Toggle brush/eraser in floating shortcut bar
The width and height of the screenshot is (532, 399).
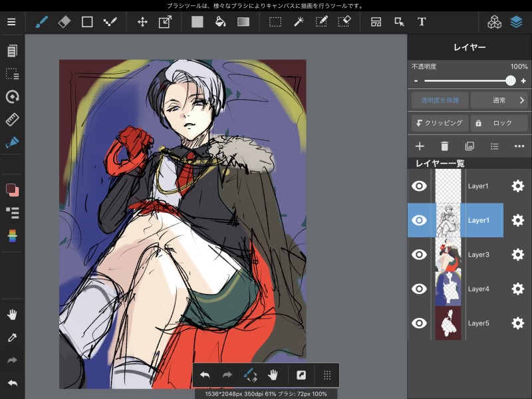[251, 375]
